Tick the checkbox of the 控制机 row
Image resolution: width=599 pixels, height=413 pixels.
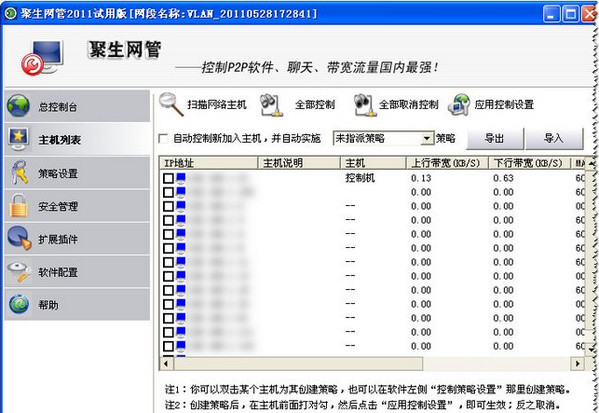click(x=168, y=178)
